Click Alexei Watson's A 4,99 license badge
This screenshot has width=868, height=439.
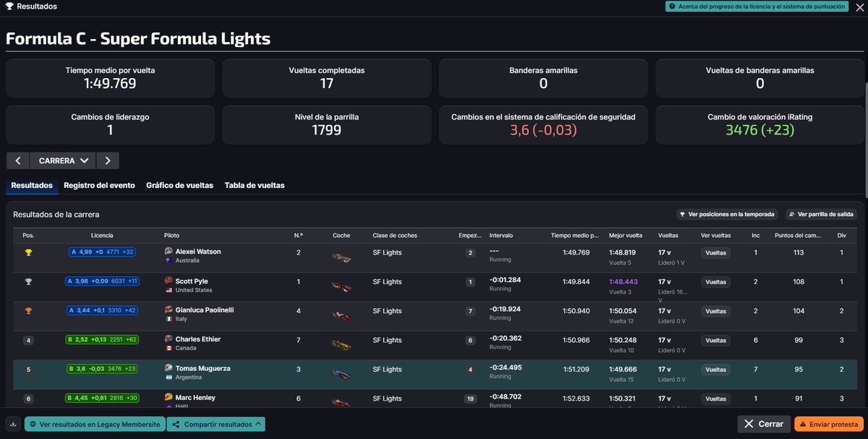click(102, 252)
